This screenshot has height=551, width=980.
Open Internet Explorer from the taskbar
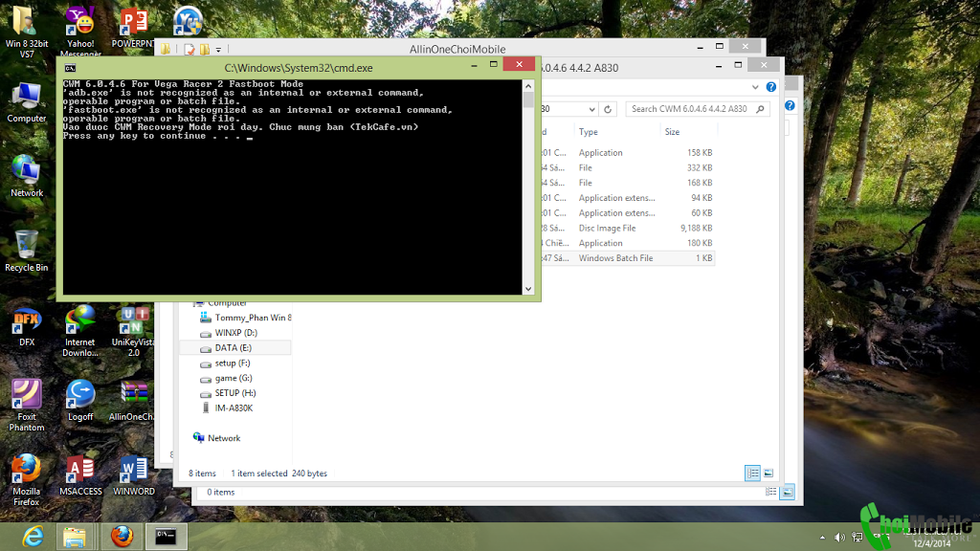pyautogui.click(x=33, y=537)
